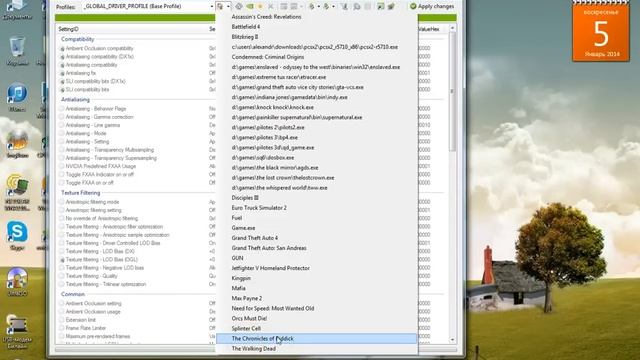
Task: Click the SettingID column header
Action: [68, 29]
